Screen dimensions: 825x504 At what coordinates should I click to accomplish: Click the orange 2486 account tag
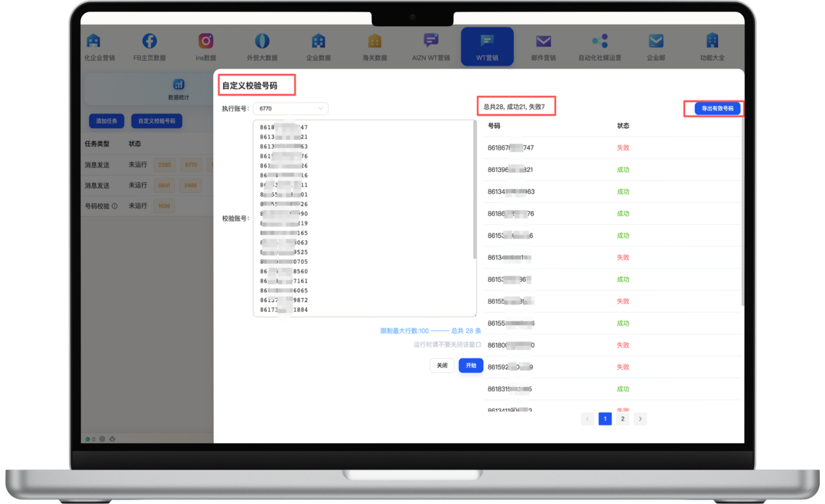(191, 185)
